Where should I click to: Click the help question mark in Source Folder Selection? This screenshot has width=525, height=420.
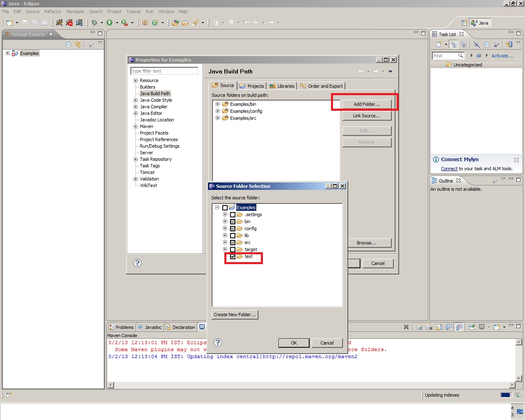[x=218, y=342]
